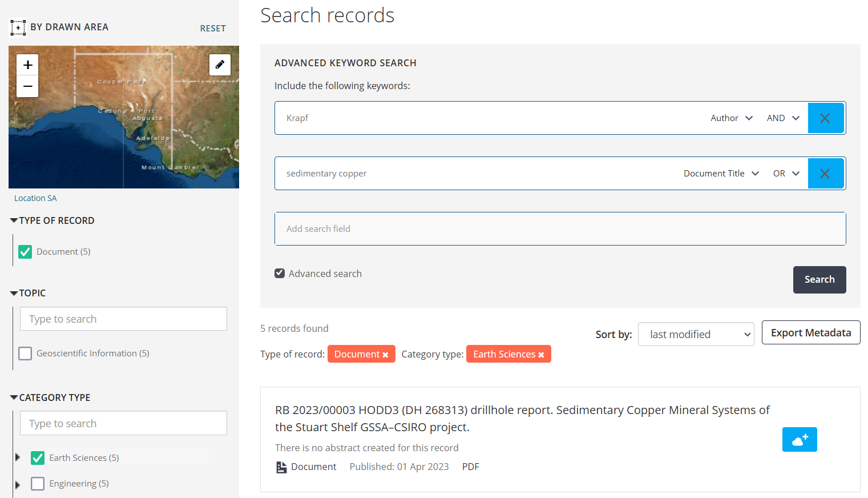The image size is (868, 498).
Task: Remove the Document filter tag
Action: pyautogui.click(x=385, y=355)
